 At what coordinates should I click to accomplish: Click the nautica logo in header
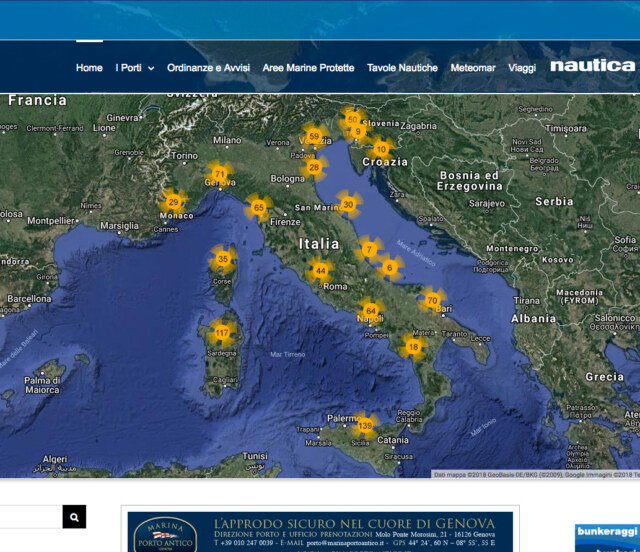point(592,66)
